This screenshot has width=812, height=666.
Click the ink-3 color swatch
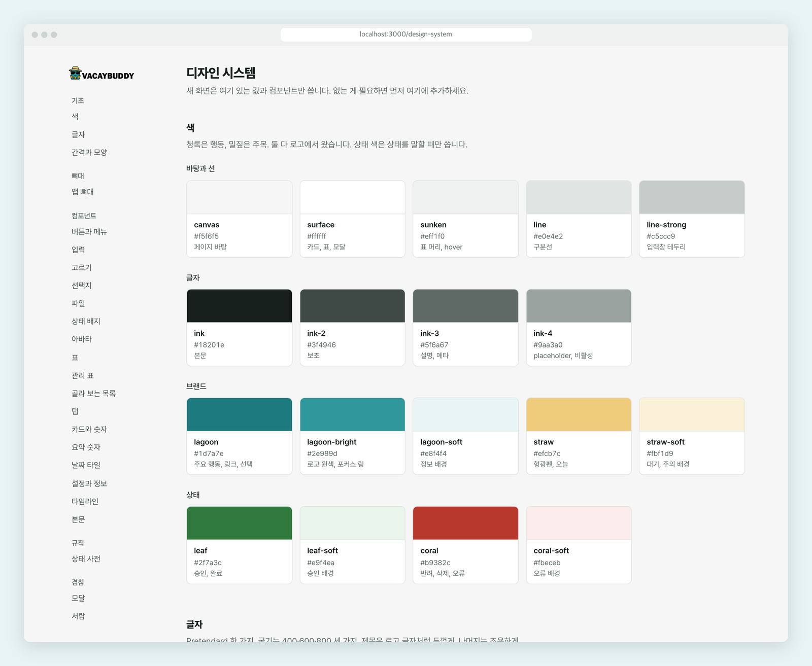tap(466, 306)
